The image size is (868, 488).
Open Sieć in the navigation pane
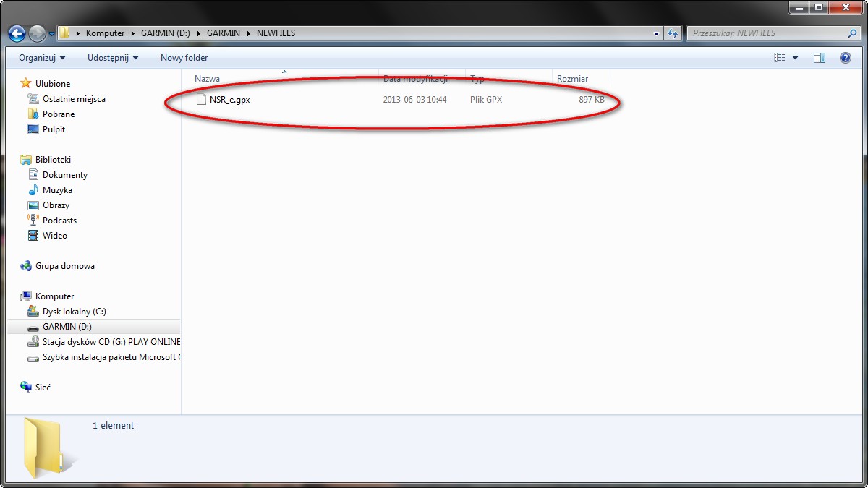click(43, 388)
